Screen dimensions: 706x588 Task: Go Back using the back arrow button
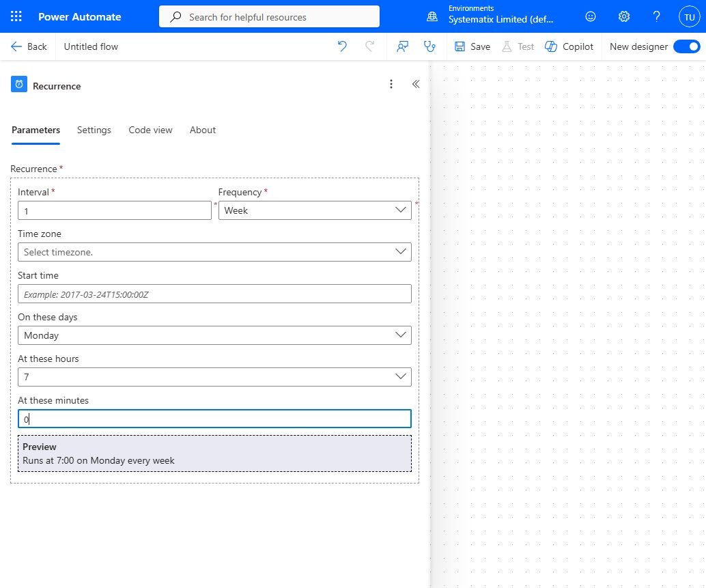[x=29, y=46]
